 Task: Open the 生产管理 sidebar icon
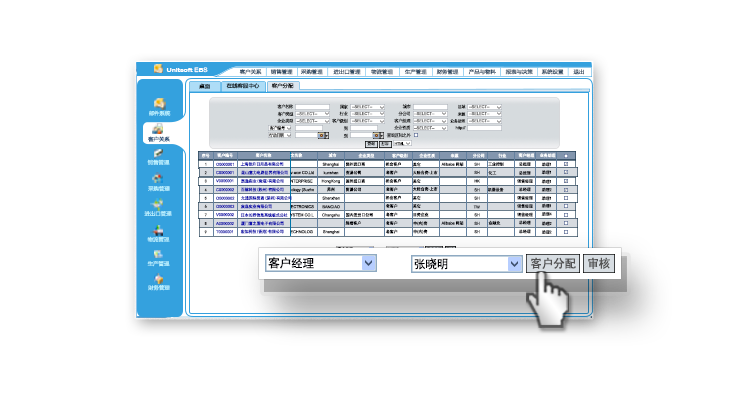160,258
